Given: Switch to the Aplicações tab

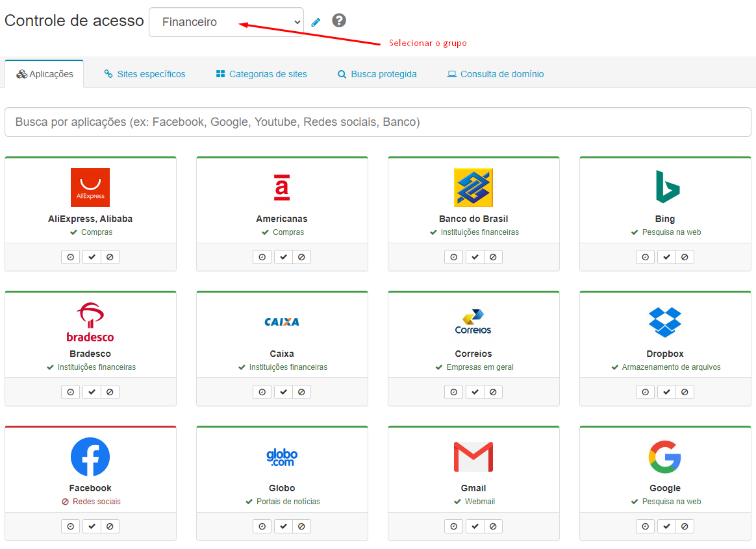Looking at the screenshot, I should point(44,74).
